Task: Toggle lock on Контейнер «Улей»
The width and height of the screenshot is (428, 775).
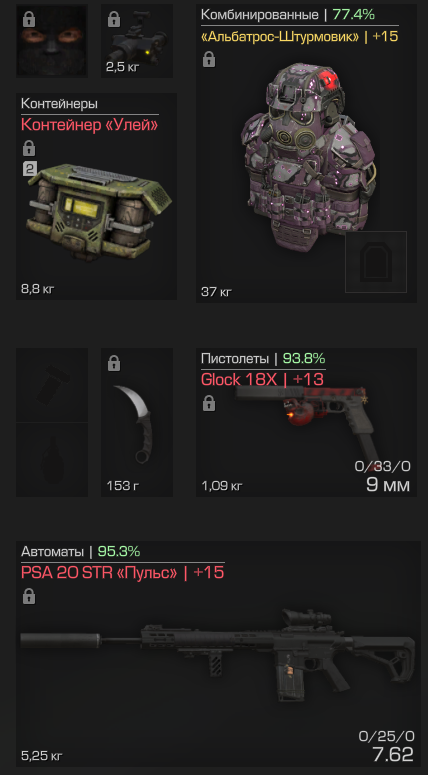Action: point(29,148)
